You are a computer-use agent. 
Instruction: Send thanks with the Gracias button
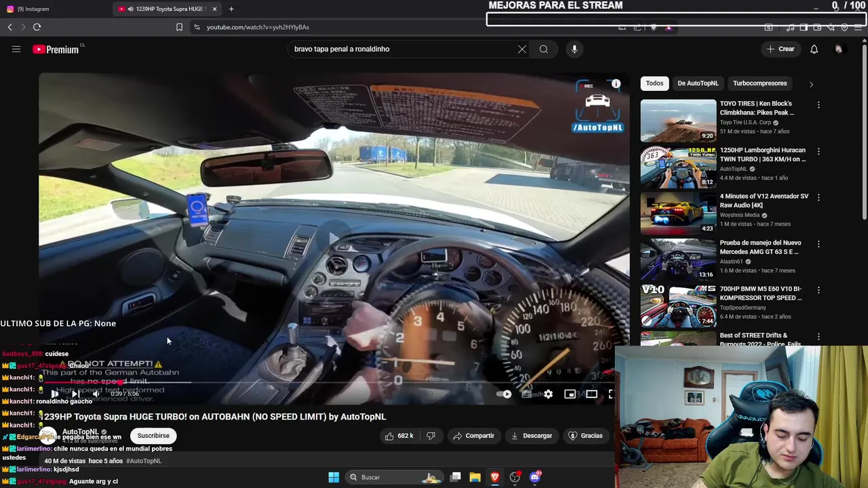(x=585, y=436)
